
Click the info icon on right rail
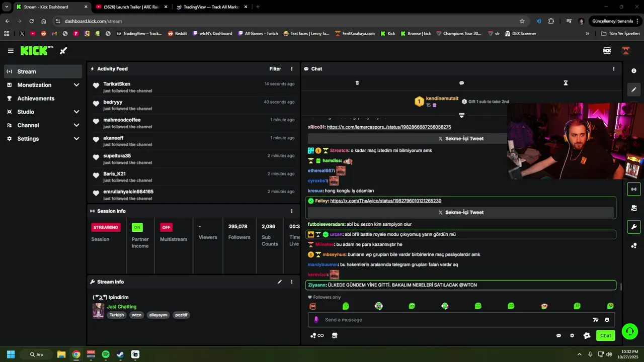click(x=634, y=71)
